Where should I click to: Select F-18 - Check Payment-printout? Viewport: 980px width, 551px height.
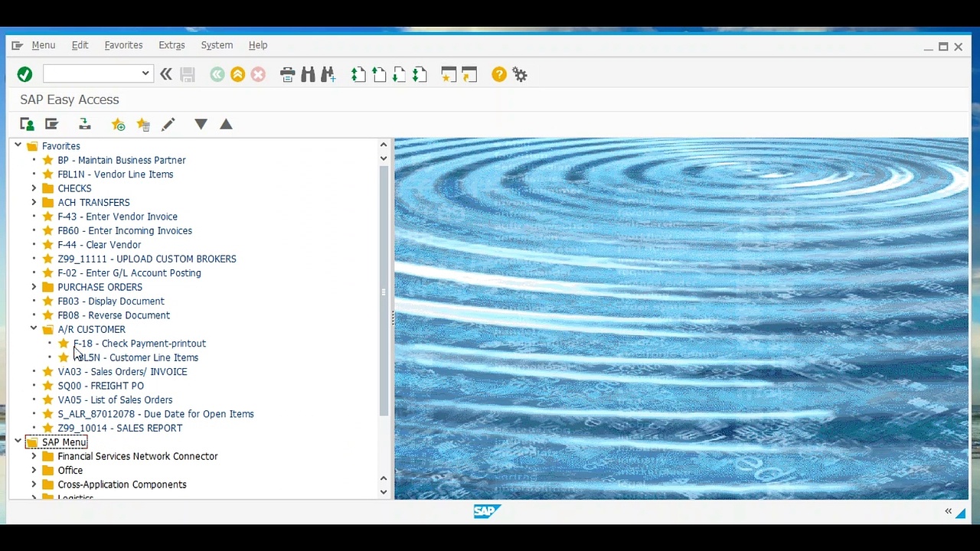tap(139, 344)
